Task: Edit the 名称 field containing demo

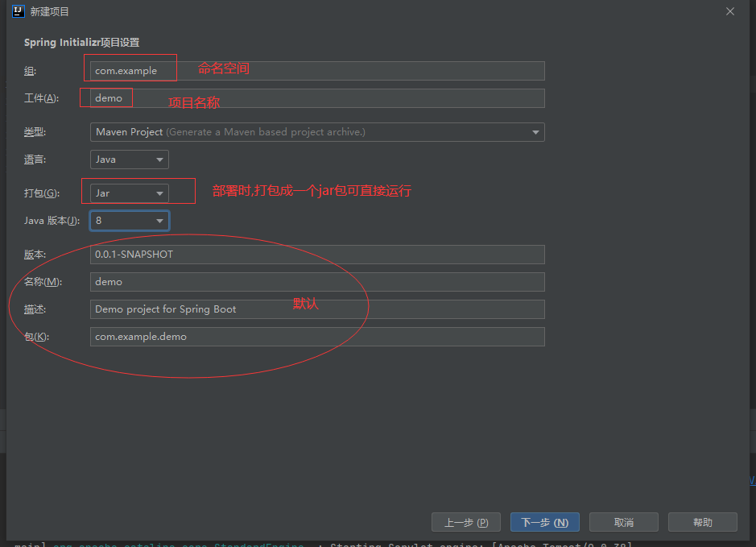Action: pos(317,282)
